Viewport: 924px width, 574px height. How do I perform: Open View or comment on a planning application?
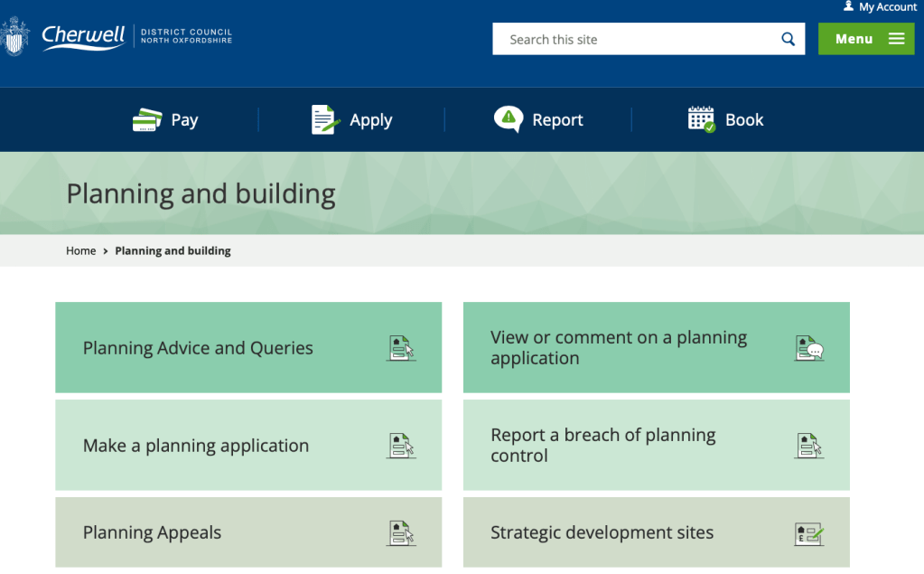coord(619,347)
